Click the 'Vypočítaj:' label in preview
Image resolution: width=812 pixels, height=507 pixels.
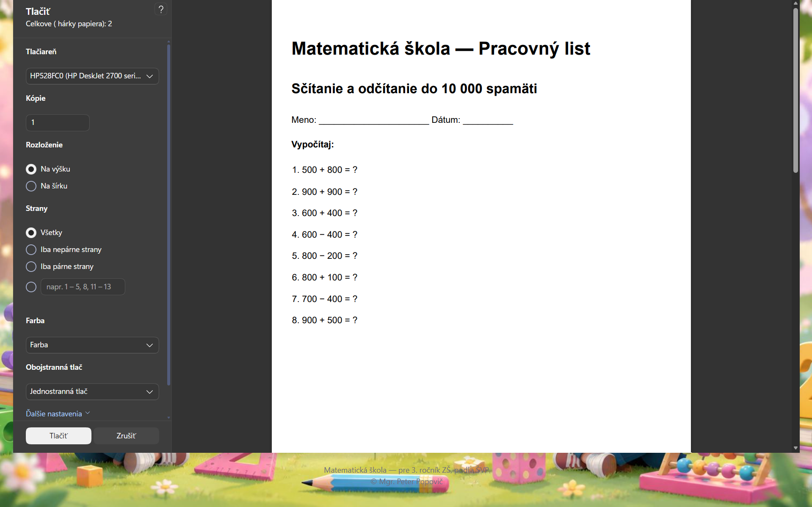[312, 144]
